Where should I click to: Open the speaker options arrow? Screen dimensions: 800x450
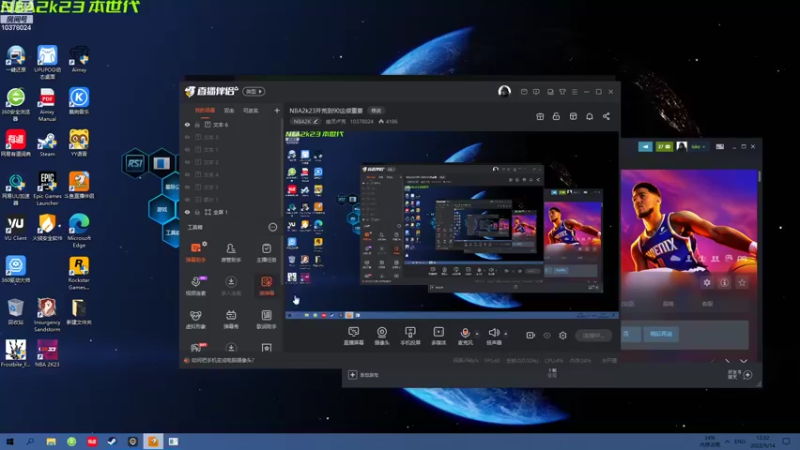(506, 334)
